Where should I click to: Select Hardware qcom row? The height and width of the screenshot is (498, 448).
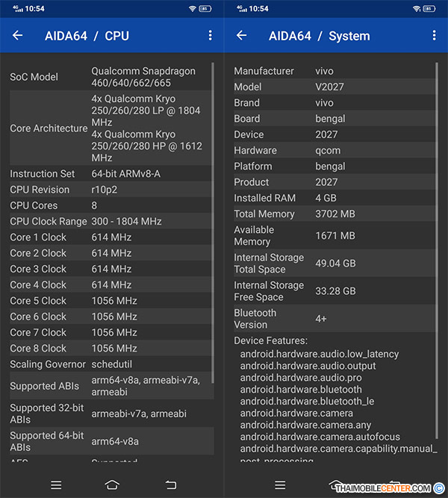tap(335, 150)
